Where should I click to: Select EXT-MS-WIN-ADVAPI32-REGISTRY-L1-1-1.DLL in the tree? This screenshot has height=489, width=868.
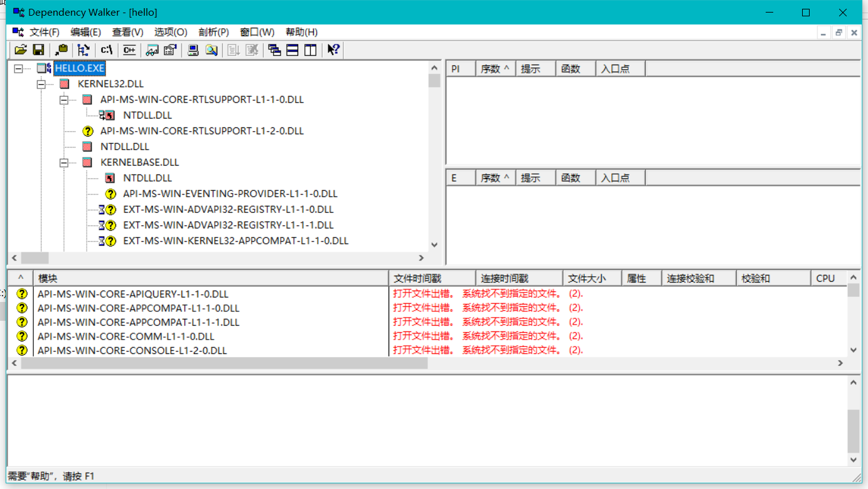tap(228, 225)
